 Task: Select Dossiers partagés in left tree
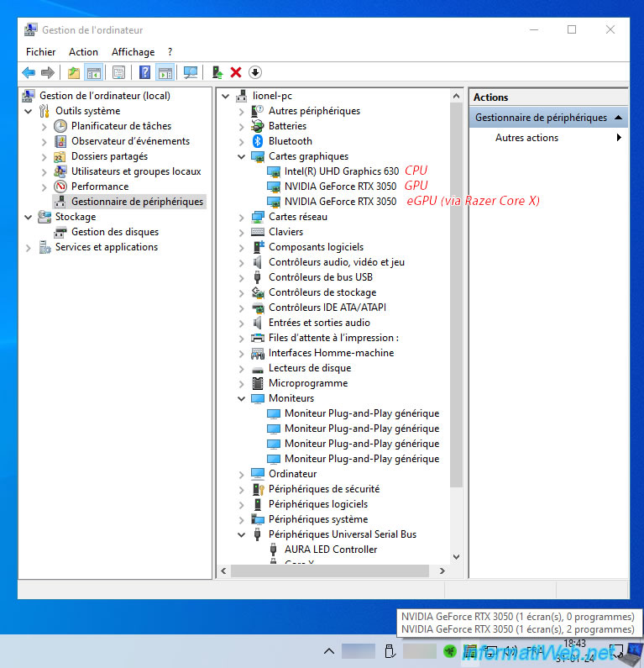pos(109,156)
